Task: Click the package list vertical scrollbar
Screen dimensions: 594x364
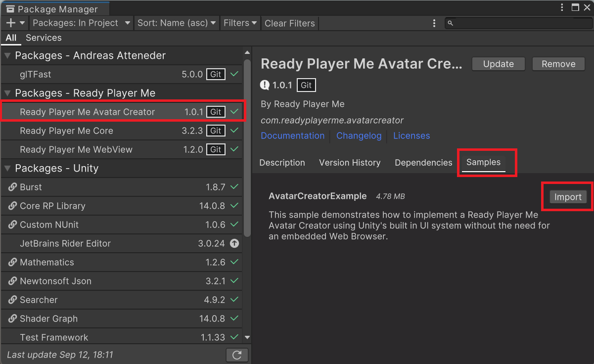Action: click(247, 148)
